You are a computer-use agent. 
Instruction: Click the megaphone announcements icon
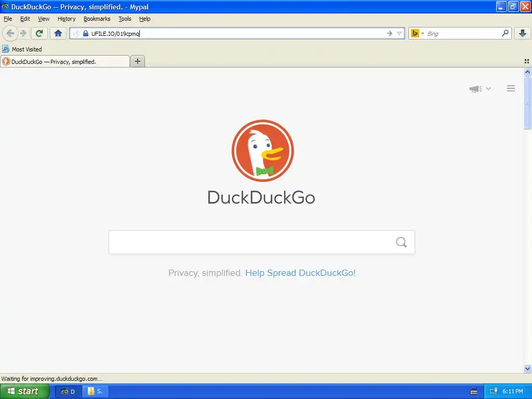476,89
